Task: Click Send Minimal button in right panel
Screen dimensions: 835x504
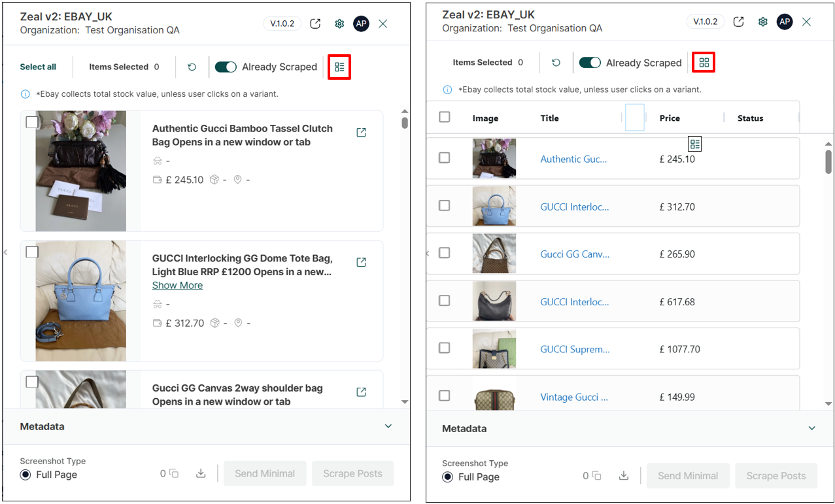Action: click(x=688, y=476)
